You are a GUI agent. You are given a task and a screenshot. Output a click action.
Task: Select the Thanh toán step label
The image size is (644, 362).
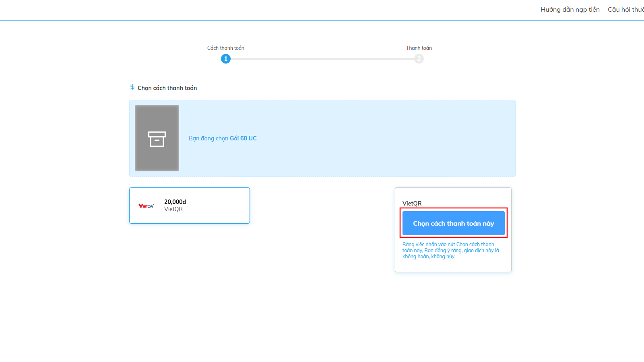click(x=419, y=48)
